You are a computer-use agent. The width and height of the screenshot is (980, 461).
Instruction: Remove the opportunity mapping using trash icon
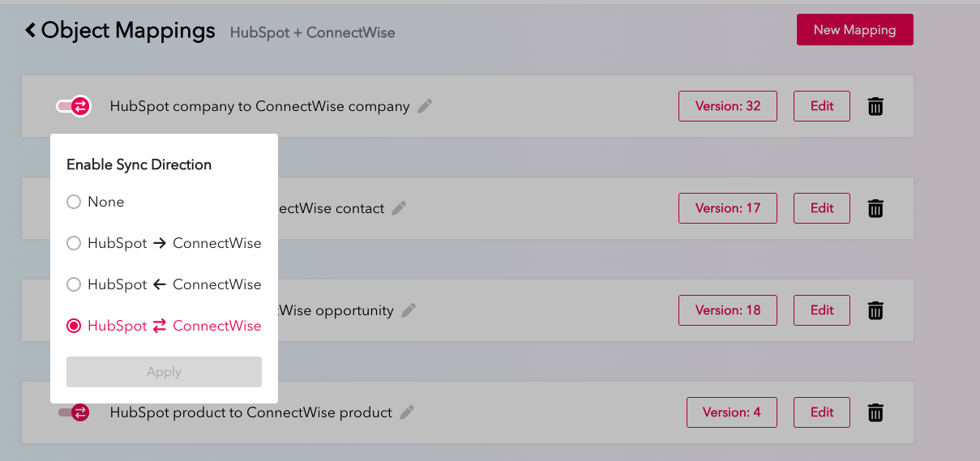[875, 310]
